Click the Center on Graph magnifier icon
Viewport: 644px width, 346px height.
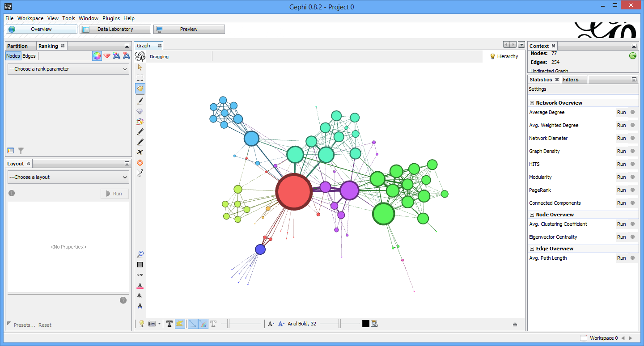point(140,254)
